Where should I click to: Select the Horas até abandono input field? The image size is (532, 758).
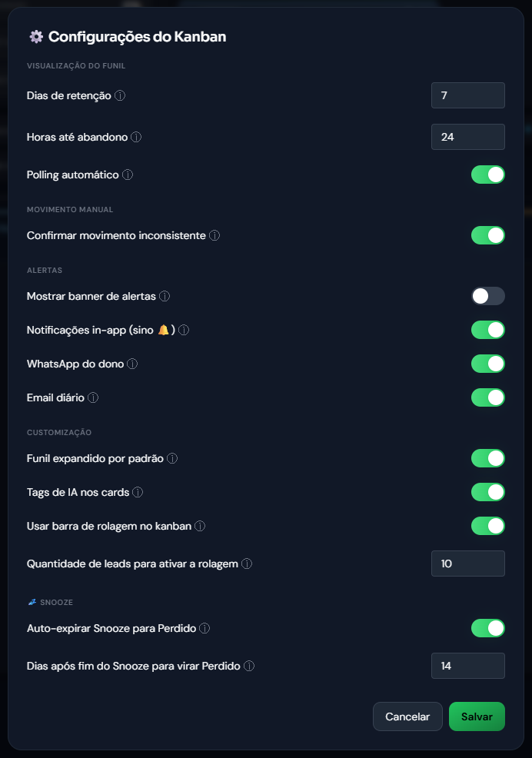(x=468, y=137)
